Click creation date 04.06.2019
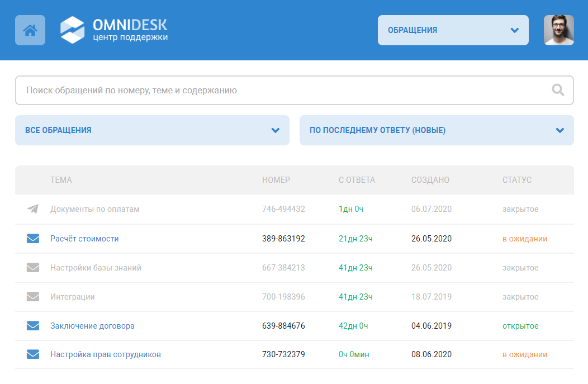 click(431, 326)
